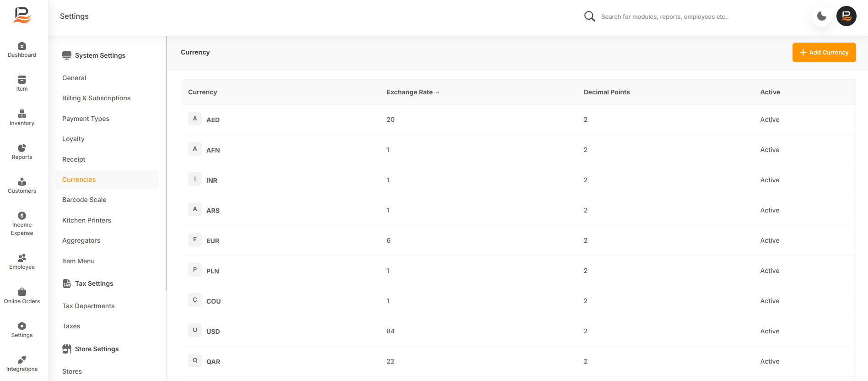
Task: Open the Dashboard icon in sidebar
Action: [22, 46]
